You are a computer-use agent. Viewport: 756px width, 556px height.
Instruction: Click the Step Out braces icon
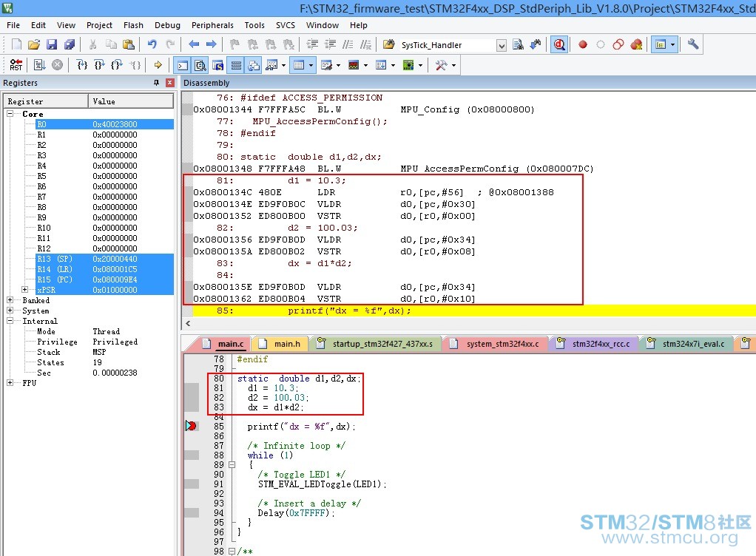117,65
